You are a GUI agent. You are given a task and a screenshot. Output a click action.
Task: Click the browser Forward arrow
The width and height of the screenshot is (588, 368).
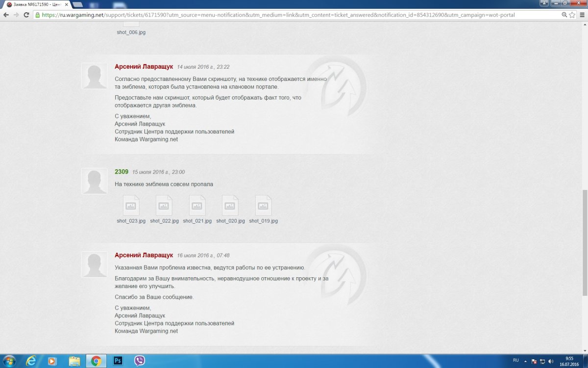tap(16, 15)
